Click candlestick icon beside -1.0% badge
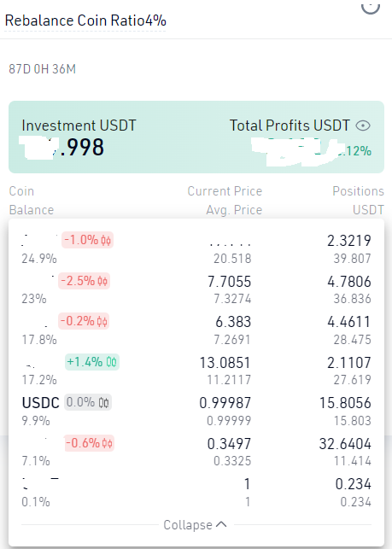 tap(106, 241)
